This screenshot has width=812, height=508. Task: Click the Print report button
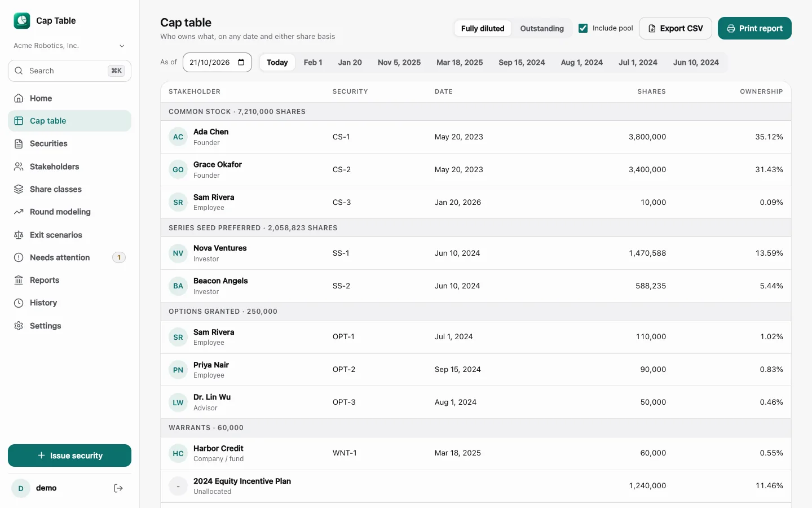coord(754,28)
